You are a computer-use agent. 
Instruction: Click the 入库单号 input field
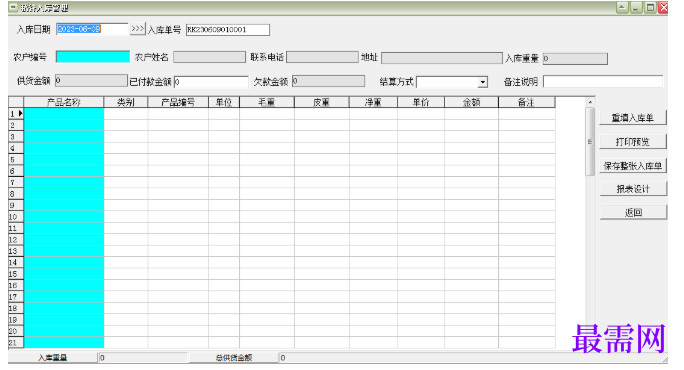tap(228, 30)
